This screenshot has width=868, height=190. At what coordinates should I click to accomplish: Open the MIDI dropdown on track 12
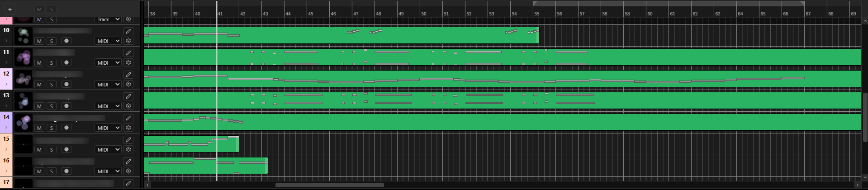click(x=108, y=85)
